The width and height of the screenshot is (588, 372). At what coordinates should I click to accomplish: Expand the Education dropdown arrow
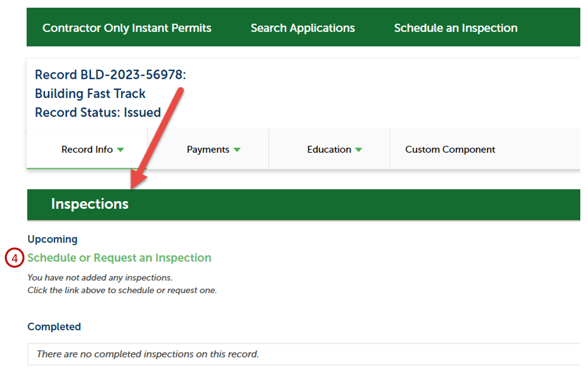tap(358, 150)
